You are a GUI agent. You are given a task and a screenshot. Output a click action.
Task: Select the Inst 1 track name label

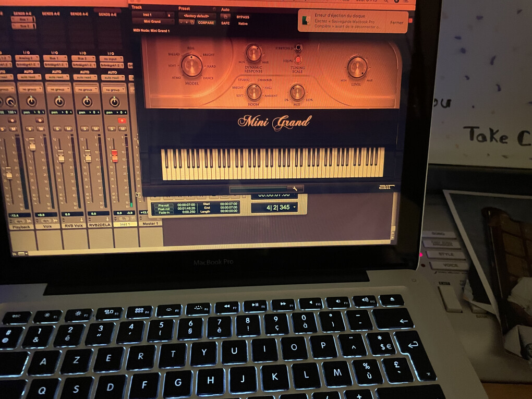(125, 224)
